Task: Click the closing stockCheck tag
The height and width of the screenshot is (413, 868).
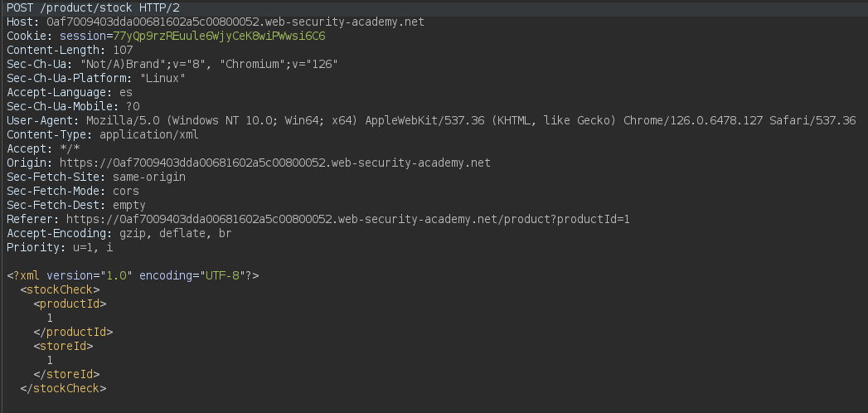Action: tap(63, 389)
